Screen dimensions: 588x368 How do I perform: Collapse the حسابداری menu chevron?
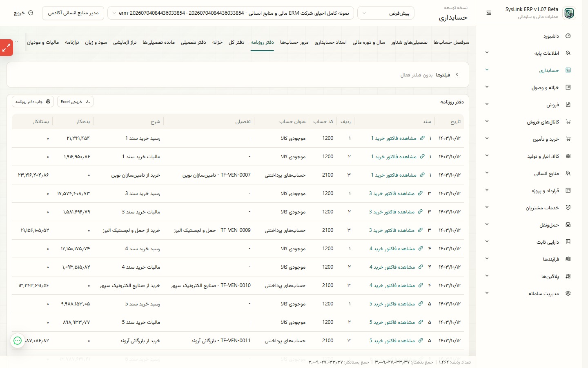487,70
